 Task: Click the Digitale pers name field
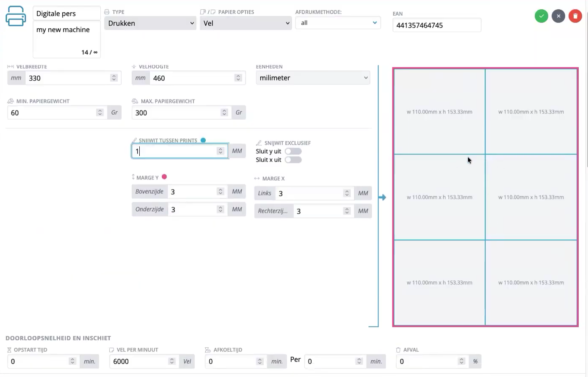pyautogui.click(x=66, y=14)
